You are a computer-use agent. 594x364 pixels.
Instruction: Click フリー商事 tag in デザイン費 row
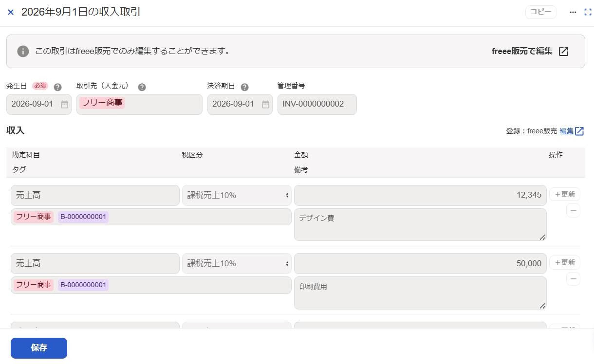(x=34, y=217)
